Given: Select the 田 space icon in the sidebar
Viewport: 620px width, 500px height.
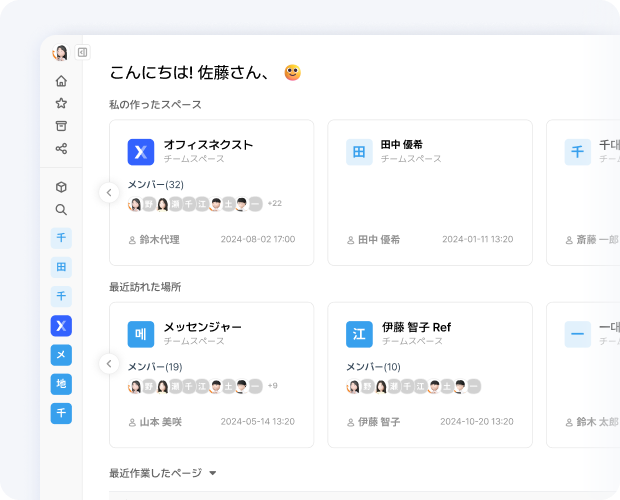Looking at the screenshot, I should click(61, 267).
